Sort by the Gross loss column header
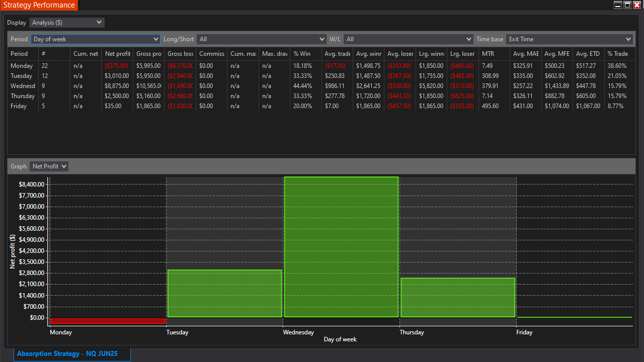644x362 pixels. [x=180, y=54]
